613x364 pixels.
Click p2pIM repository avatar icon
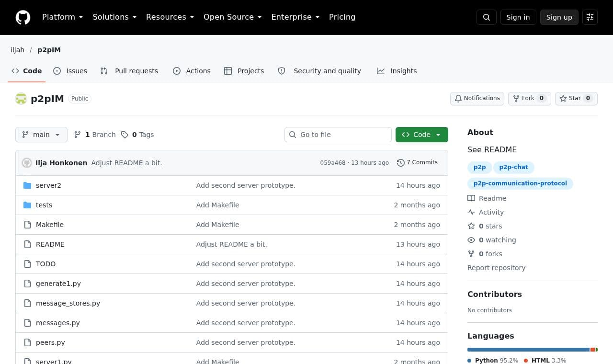click(21, 99)
